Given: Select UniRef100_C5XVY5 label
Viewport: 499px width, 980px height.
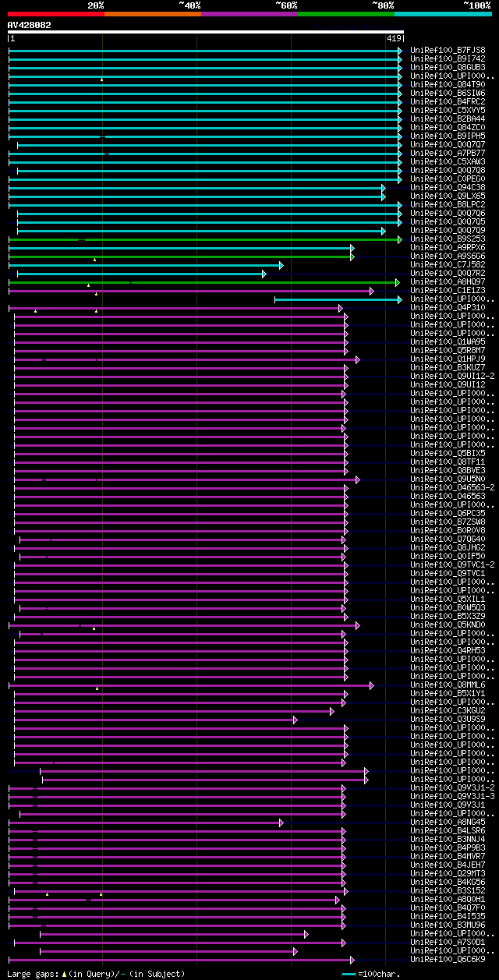Looking at the screenshot, I should tap(448, 110).
